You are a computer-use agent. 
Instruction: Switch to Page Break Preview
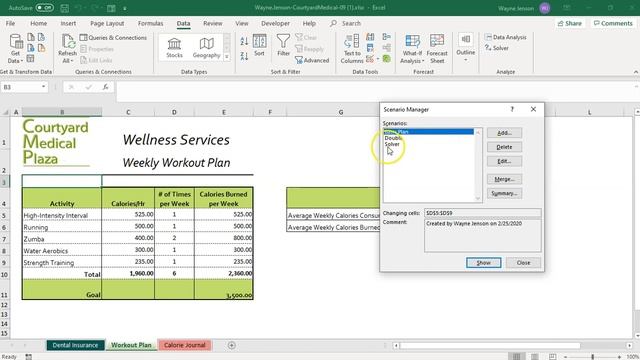coord(552,356)
